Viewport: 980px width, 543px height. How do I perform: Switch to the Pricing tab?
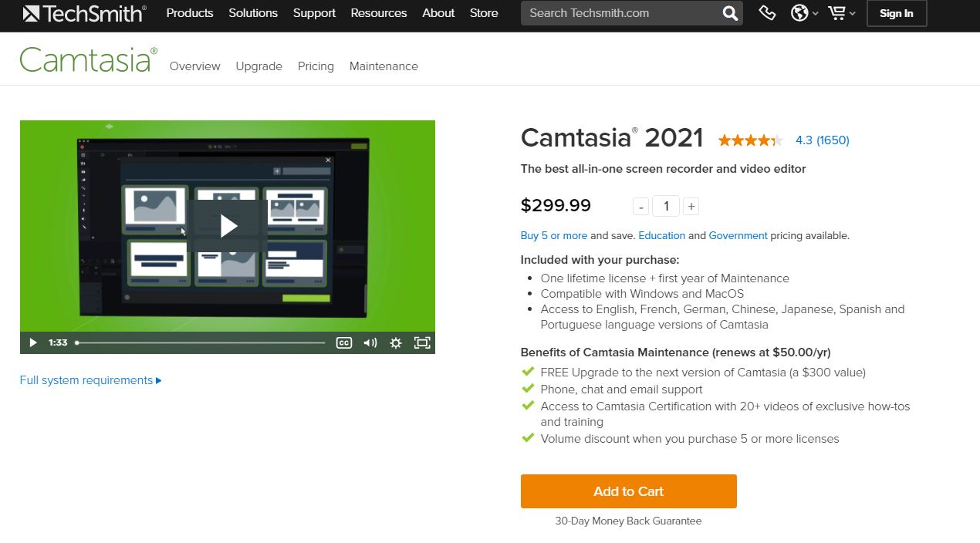click(316, 66)
